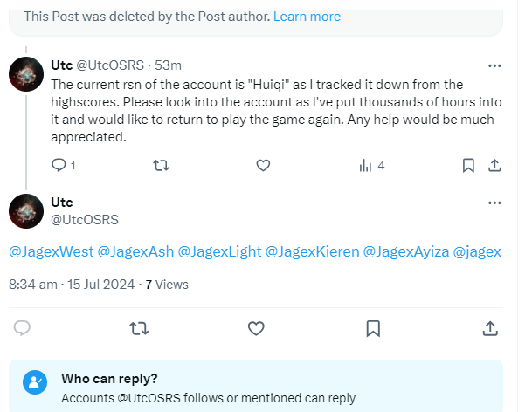Repost the 53m Utc post
The height and width of the screenshot is (412, 532).
click(161, 166)
